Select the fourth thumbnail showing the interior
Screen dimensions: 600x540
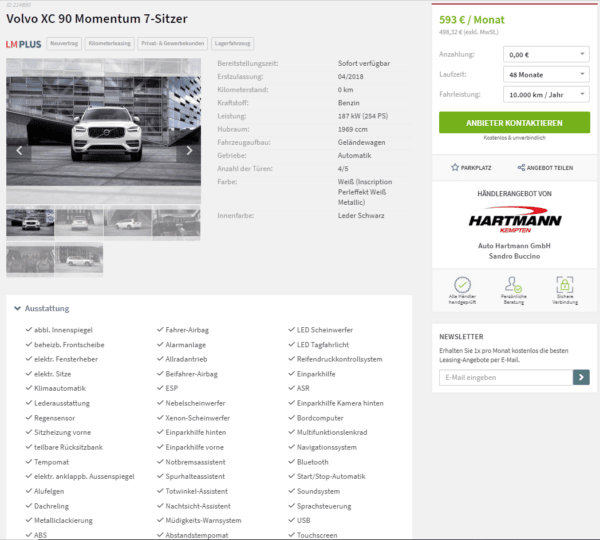tap(176, 223)
